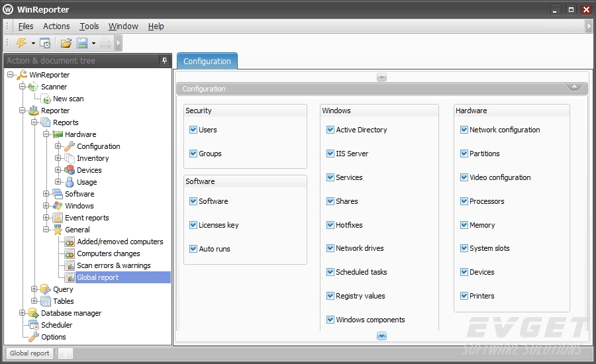Select Global report in the tree
596x364 pixels.
(98, 277)
